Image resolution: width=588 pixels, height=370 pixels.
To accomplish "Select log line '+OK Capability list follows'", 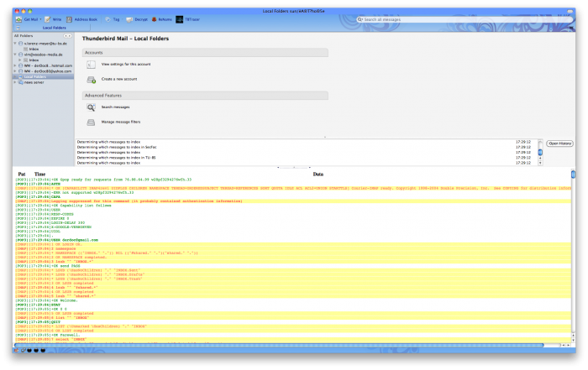I will coord(63,206).
